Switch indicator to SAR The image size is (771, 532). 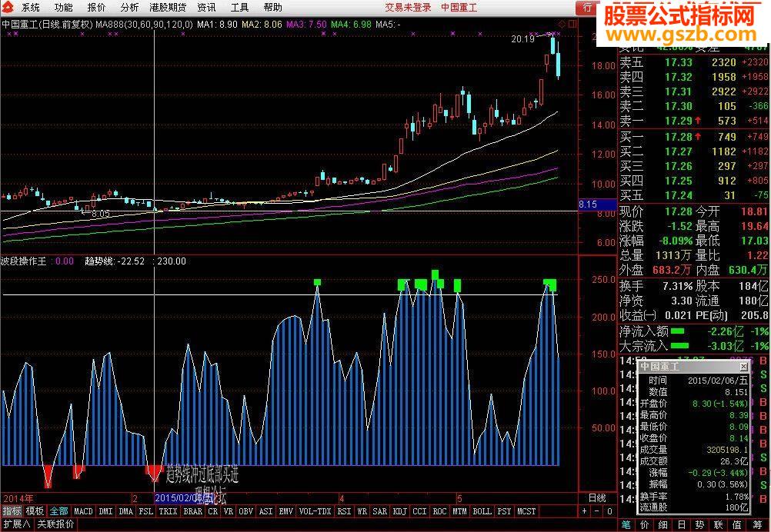379,511
